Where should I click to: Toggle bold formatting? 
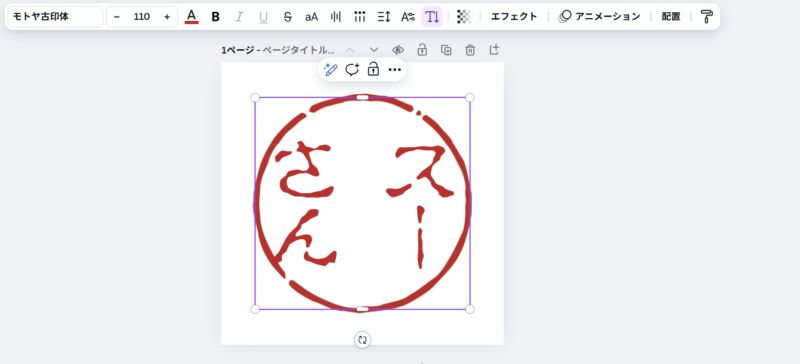215,17
